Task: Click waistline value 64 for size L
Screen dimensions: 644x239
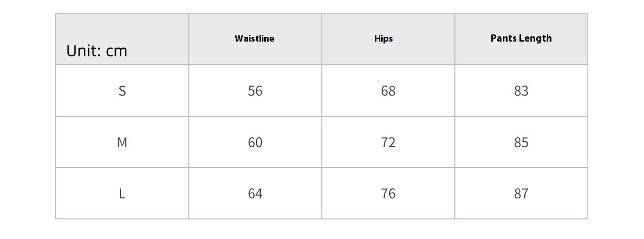Action: pyautogui.click(x=255, y=194)
